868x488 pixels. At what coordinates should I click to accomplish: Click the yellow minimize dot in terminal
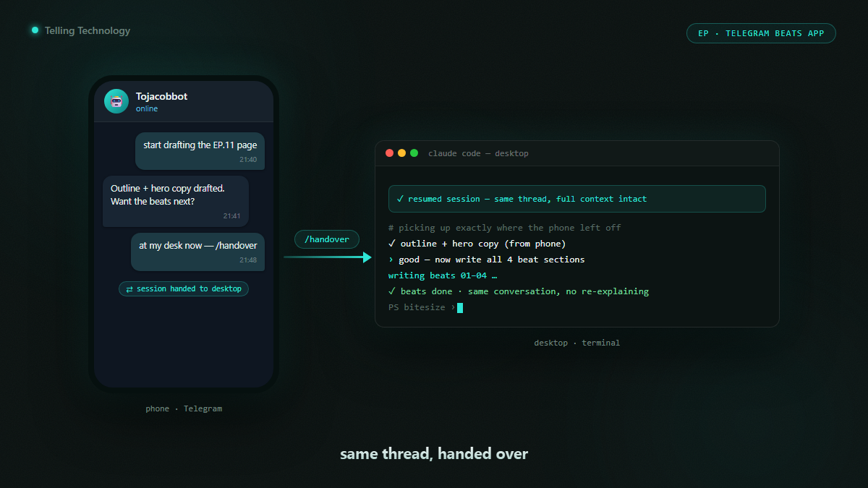402,153
